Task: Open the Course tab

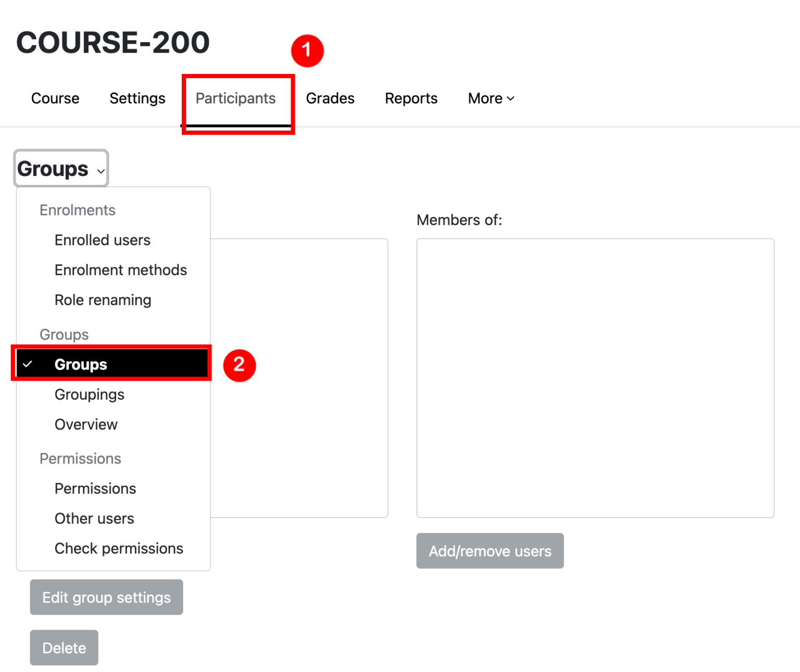Action: [x=55, y=98]
